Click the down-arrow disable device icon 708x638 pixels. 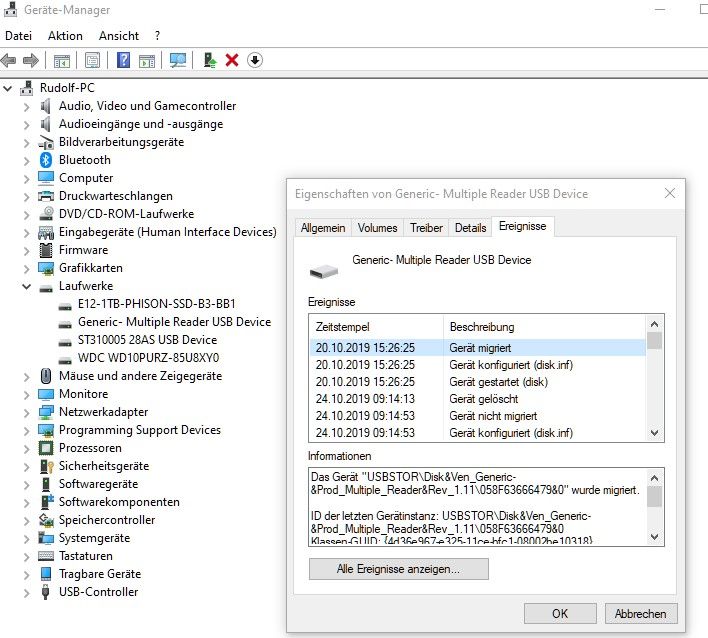click(255, 60)
